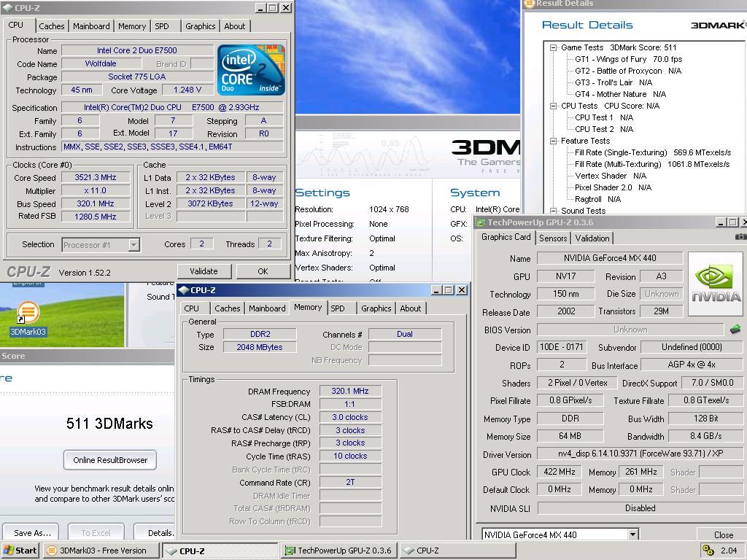Click the Specification field in CPU-Z
The width and height of the screenshot is (747, 560).
tap(172, 108)
